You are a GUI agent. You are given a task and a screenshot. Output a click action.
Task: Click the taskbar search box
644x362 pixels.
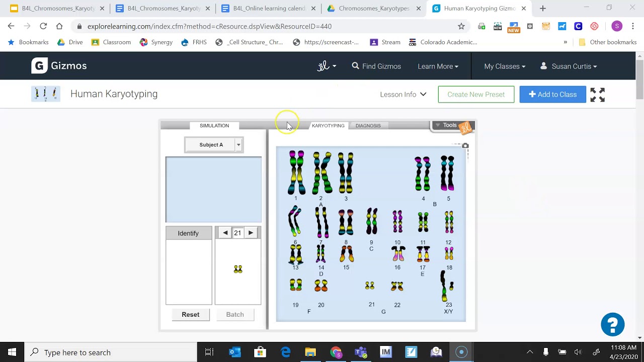click(110, 352)
